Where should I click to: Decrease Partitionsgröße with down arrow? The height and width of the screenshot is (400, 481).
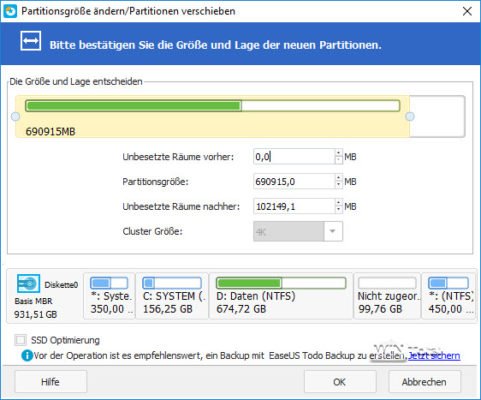coord(339,185)
